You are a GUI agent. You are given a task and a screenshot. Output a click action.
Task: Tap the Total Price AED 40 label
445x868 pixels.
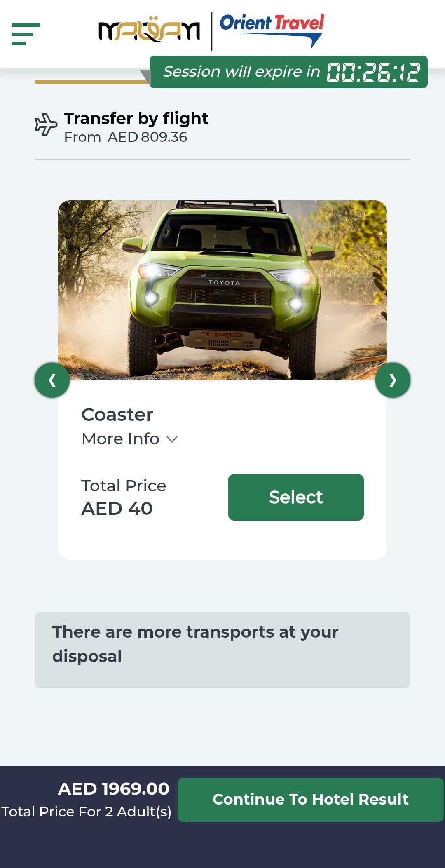tap(117, 508)
